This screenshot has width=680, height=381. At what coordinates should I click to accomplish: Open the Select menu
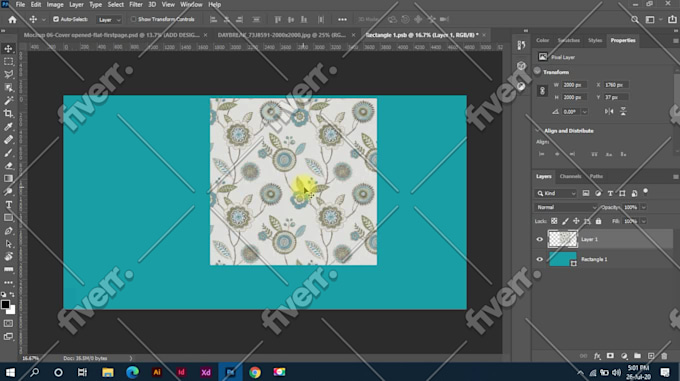[115, 5]
